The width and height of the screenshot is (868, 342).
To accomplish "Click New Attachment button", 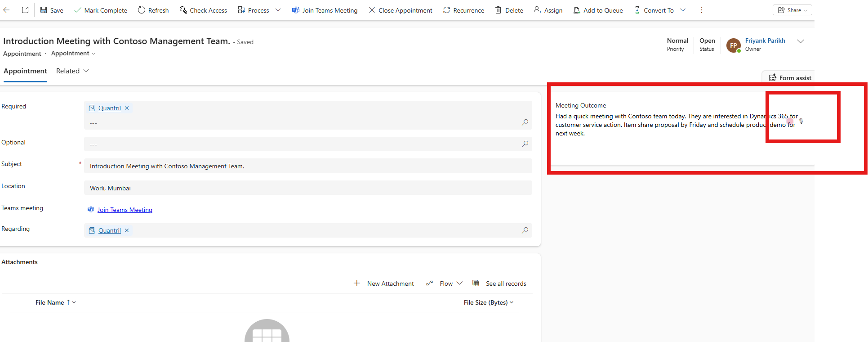I will coord(384,283).
